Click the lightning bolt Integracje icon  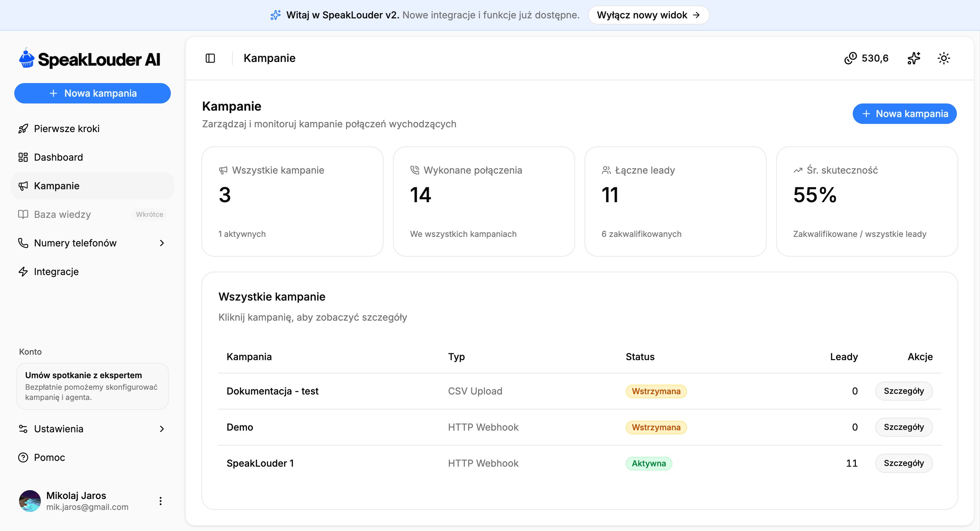(23, 271)
